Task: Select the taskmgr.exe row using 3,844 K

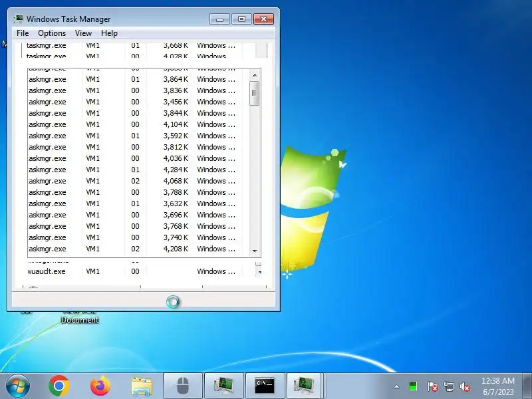Action: 138,113
